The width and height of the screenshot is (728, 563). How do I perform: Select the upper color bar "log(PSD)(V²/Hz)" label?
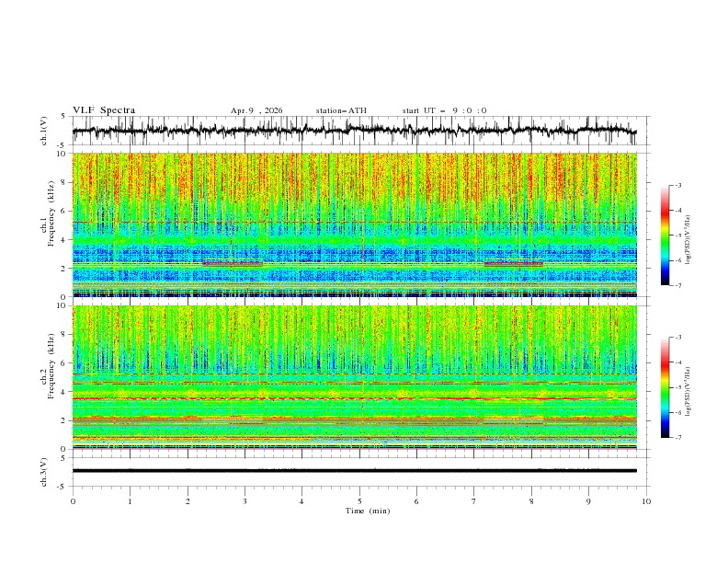pyautogui.click(x=688, y=240)
